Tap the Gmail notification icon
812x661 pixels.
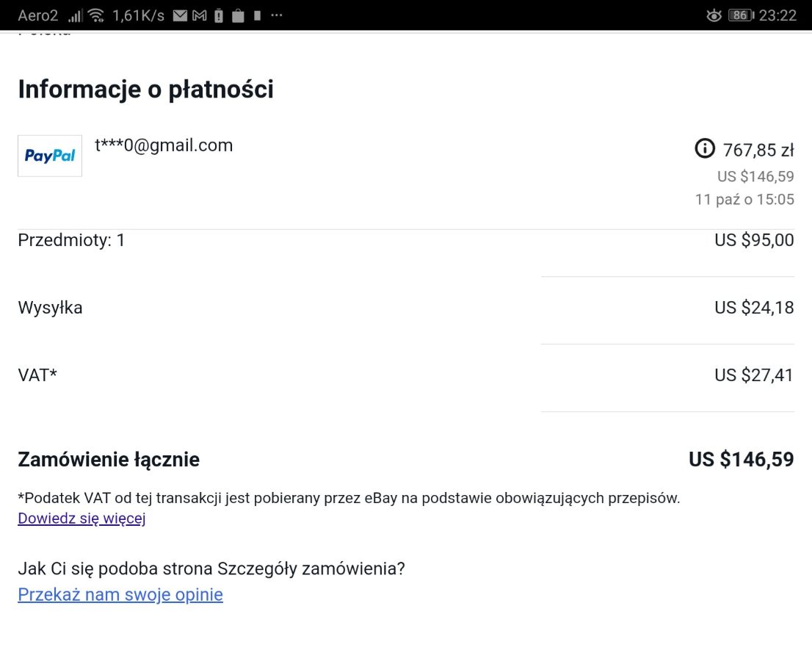[200, 15]
